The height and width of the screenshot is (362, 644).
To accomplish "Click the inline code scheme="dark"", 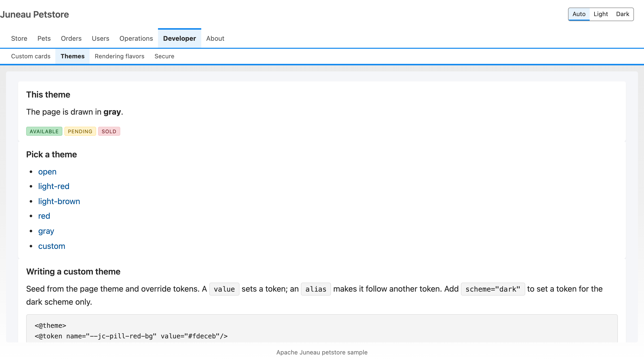I will 493,289.
